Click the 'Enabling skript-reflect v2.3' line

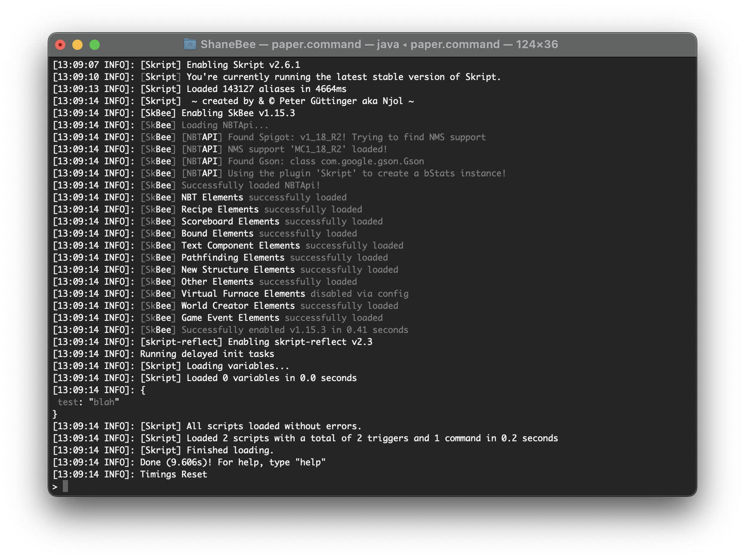(x=212, y=342)
